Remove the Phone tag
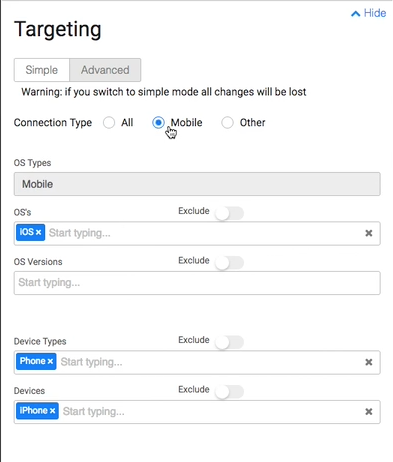This screenshot has height=462, width=393. (50, 361)
